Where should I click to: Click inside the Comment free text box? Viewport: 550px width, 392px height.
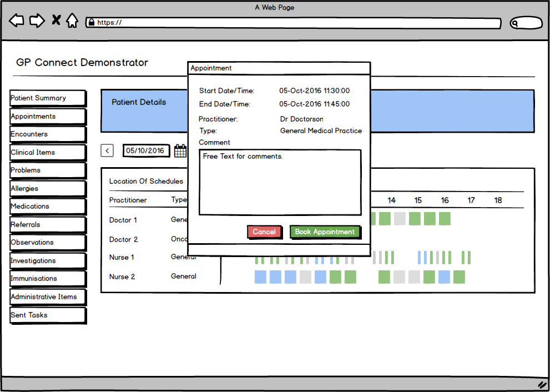(x=280, y=182)
